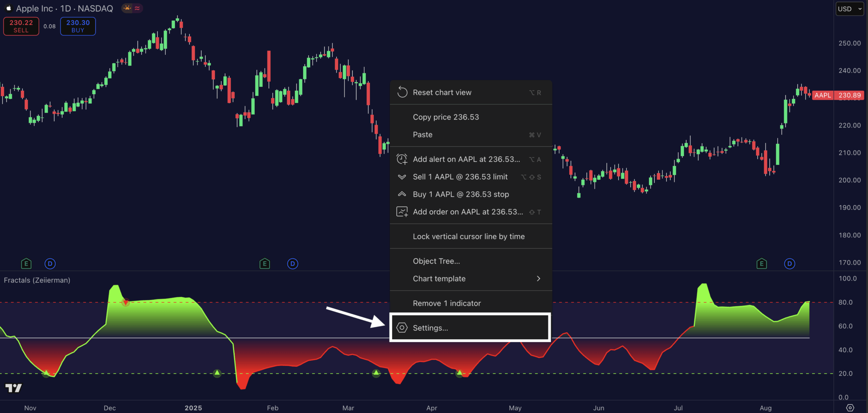The width and height of the screenshot is (868, 413).
Task: Click the AAPL 230.89 price axis label
Action: coord(838,95)
